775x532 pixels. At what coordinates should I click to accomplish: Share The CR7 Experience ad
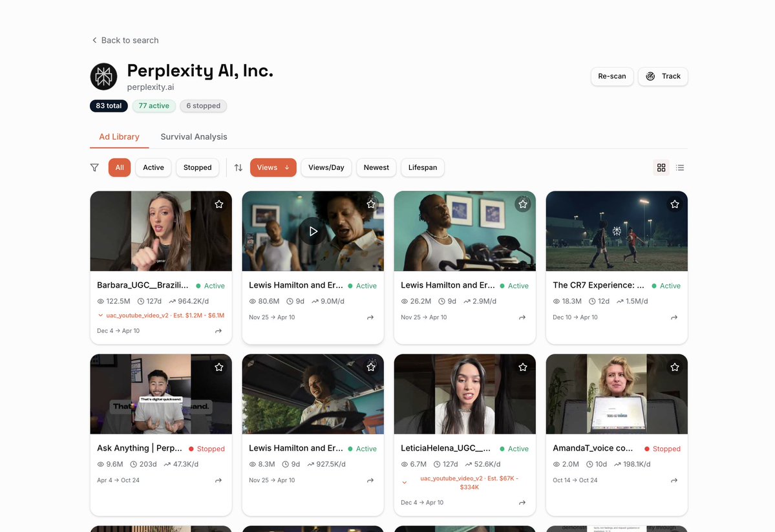click(674, 317)
